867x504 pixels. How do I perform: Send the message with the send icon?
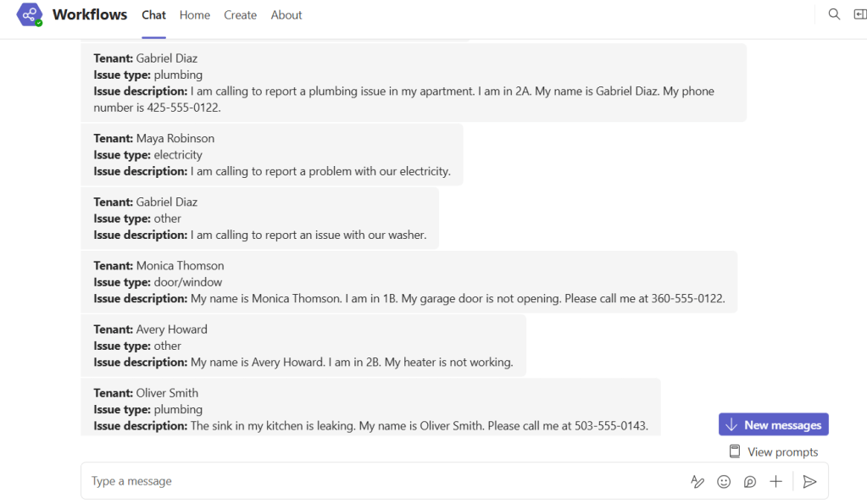coord(809,481)
